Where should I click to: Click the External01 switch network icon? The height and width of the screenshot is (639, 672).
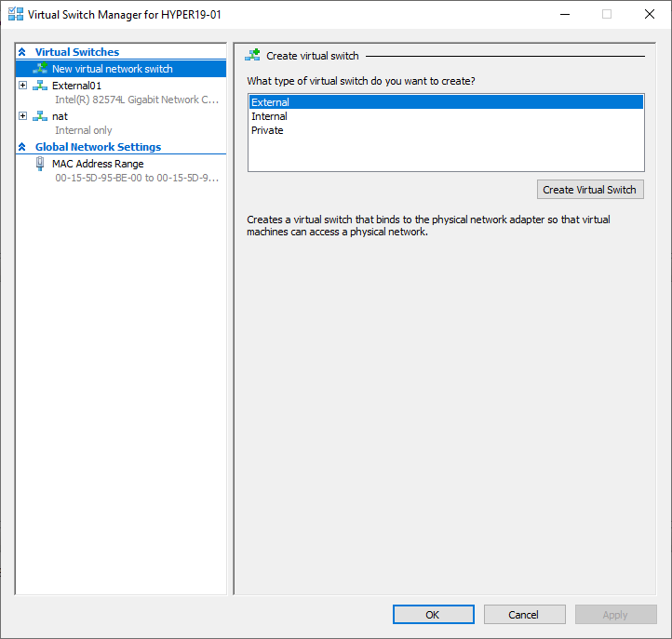tap(40, 86)
